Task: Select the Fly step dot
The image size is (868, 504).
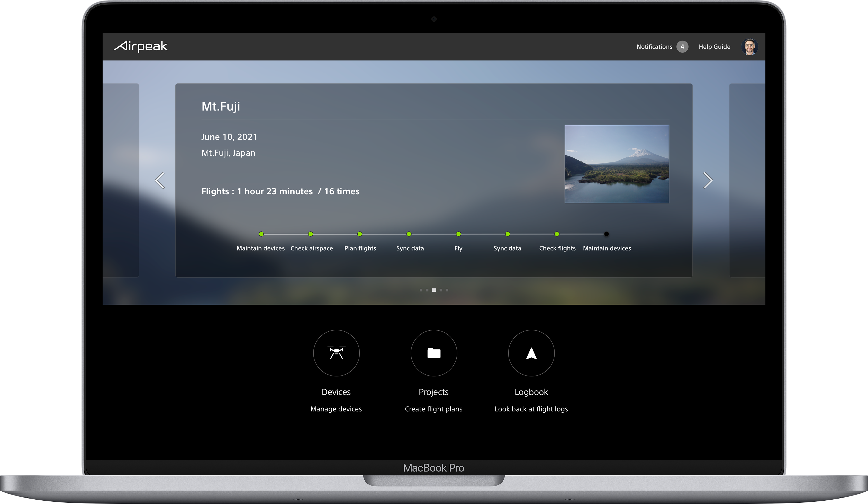Action: click(458, 234)
